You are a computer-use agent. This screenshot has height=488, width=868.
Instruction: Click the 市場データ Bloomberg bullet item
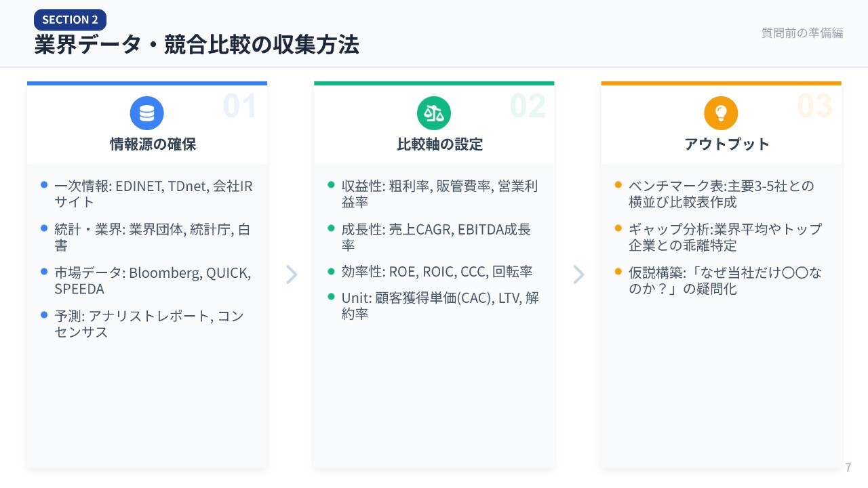[153, 281]
